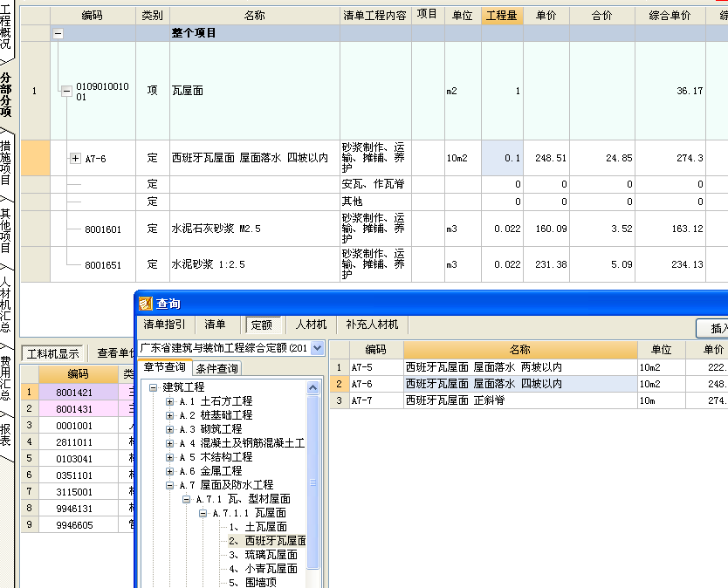Collapse A.7.1.1 瓦屋面 node
This screenshot has width=728, height=588.
point(203,513)
